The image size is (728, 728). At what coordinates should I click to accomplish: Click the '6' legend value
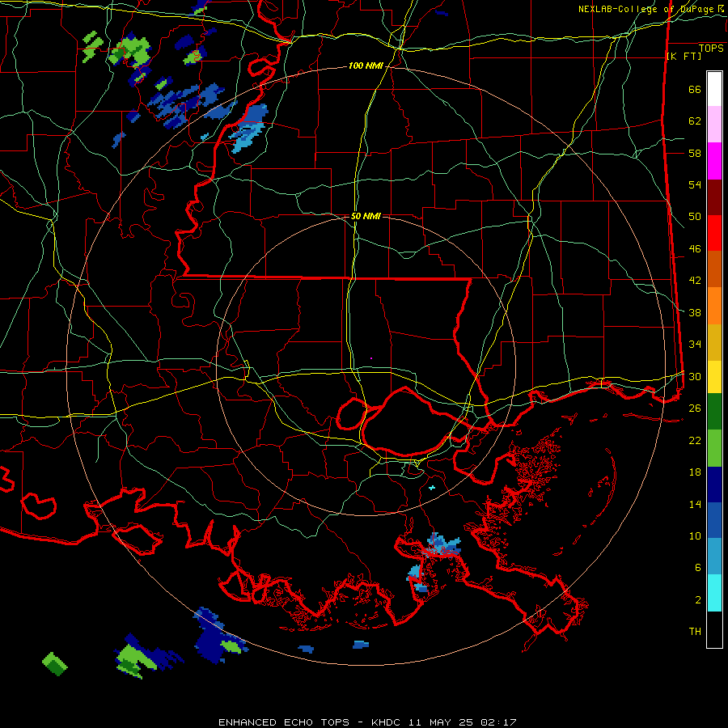698,568
